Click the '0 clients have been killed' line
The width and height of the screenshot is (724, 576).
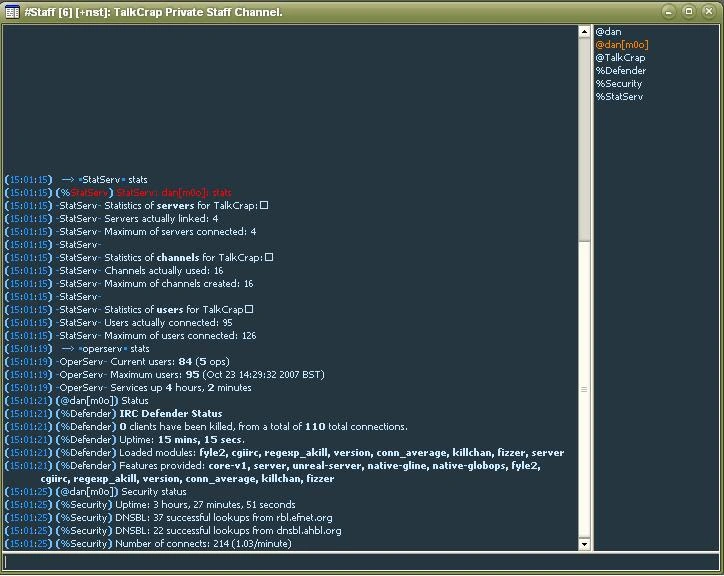(206, 426)
